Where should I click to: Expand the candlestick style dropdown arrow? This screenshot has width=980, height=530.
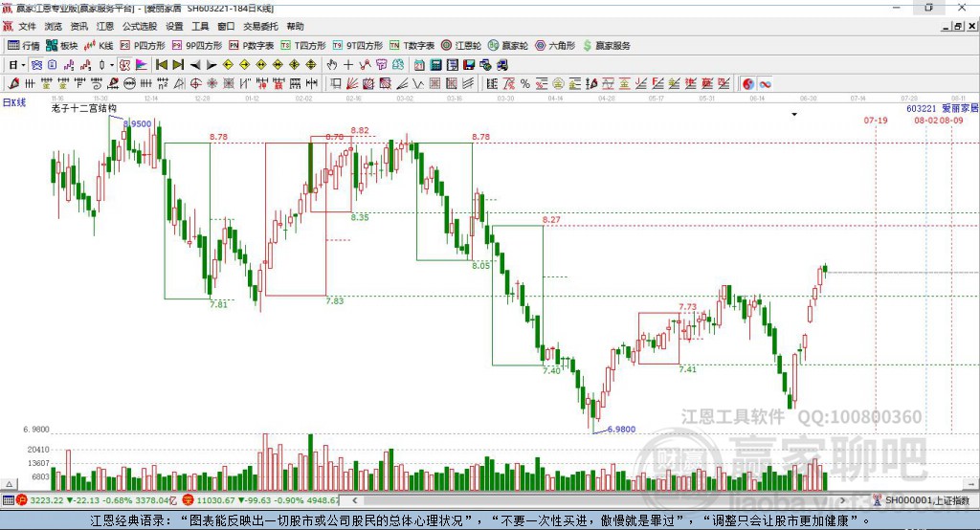coord(112,65)
